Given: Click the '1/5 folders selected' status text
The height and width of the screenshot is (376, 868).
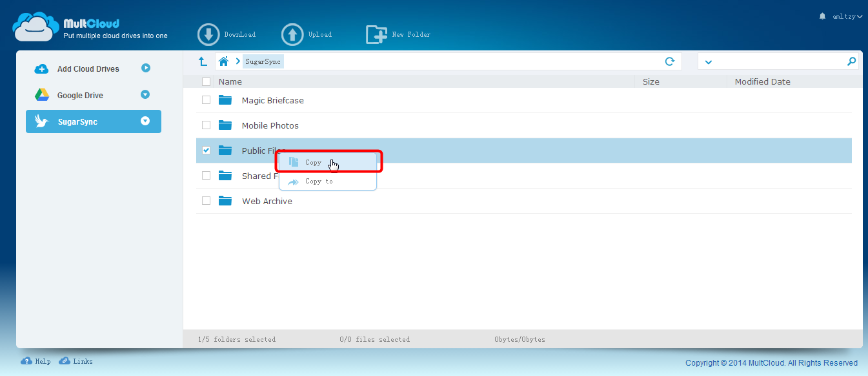Looking at the screenshot, I should 238,339.
